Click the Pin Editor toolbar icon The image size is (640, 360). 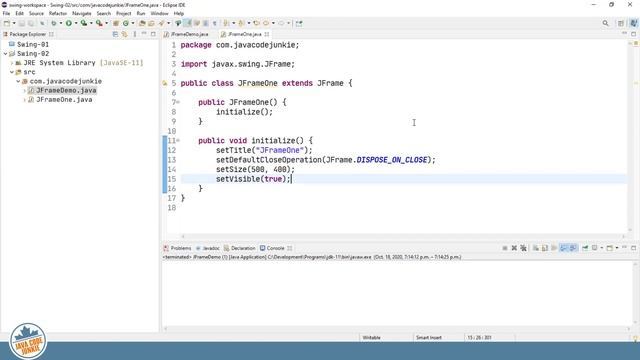click(299, 23)
